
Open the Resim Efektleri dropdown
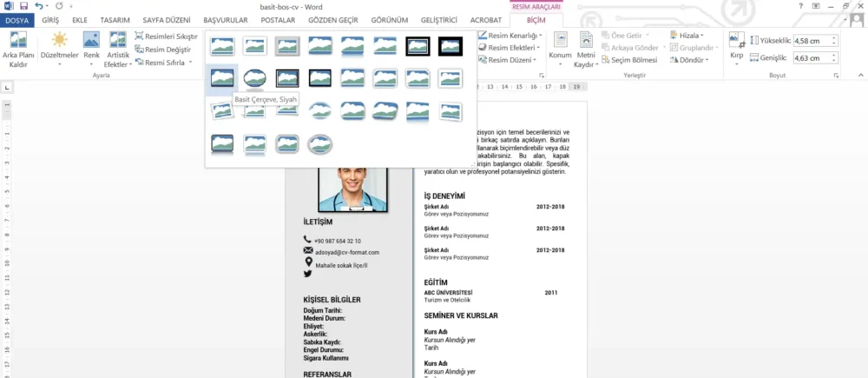[510, 48]
